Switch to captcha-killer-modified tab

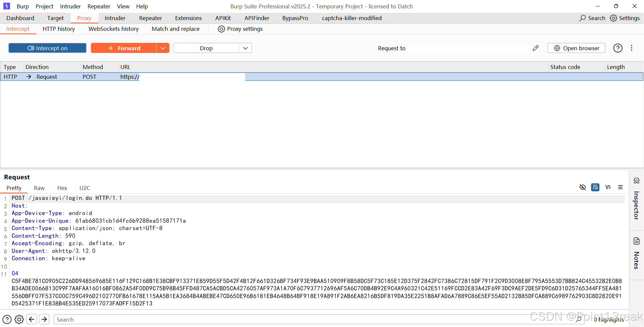pos(352,18)
